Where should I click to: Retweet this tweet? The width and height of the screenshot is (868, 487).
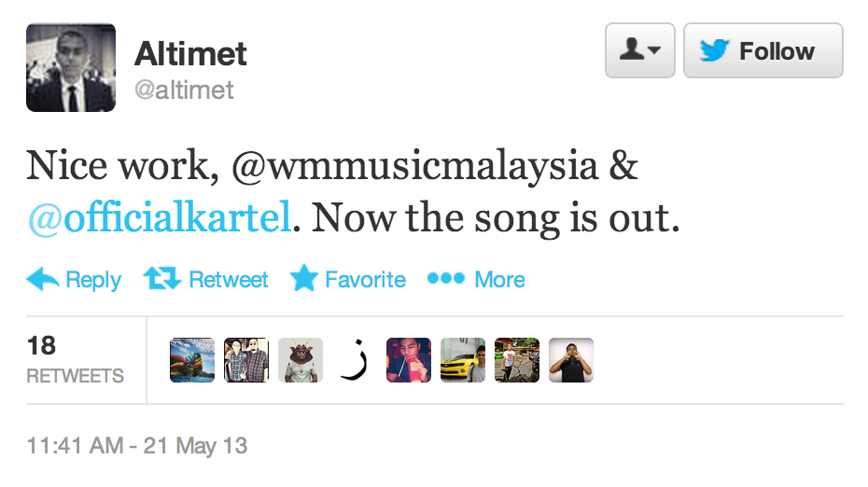pyautogui.click(x=205, y=280)
